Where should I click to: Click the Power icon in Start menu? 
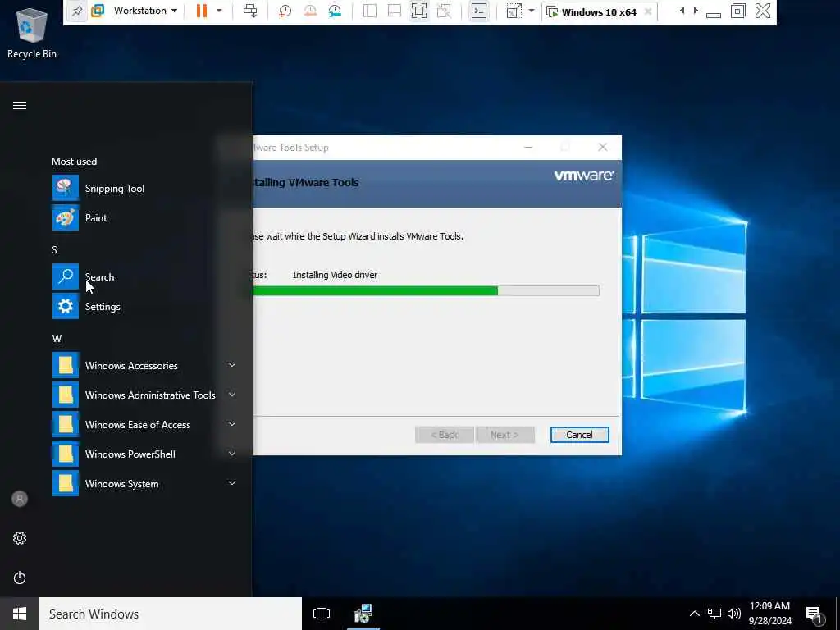(20, 577)
